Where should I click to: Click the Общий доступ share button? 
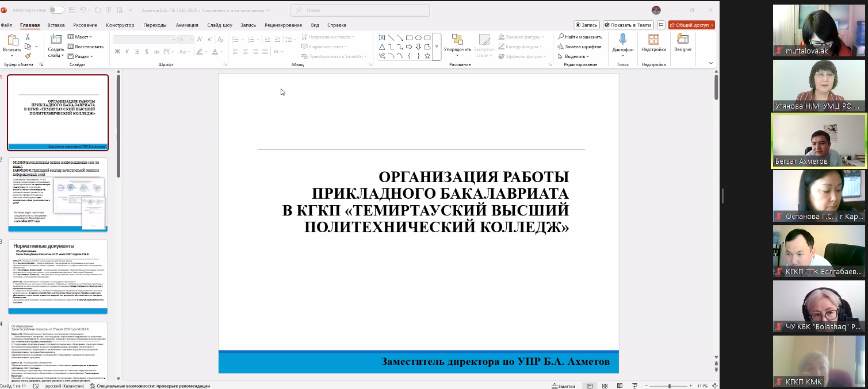(691, 25)
